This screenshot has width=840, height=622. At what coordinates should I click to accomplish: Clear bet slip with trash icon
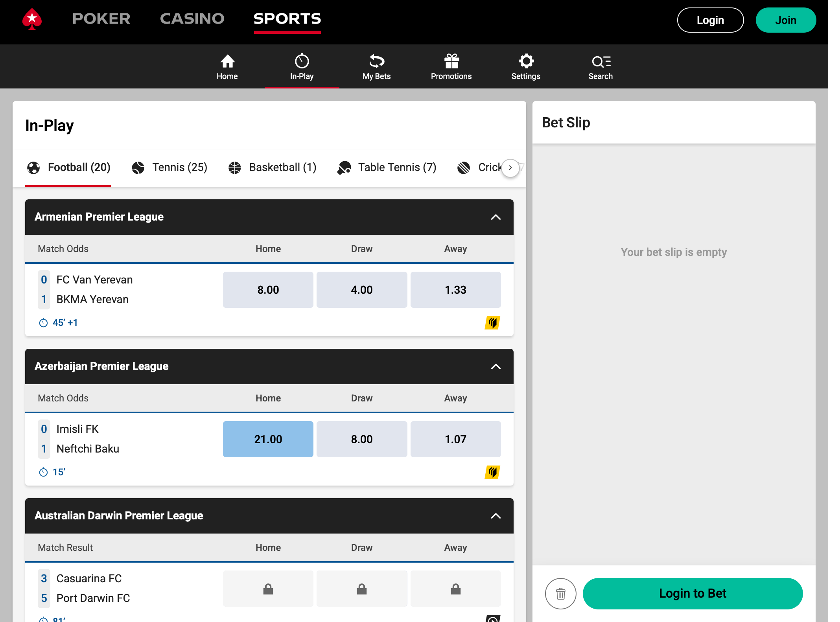[560, 593]
